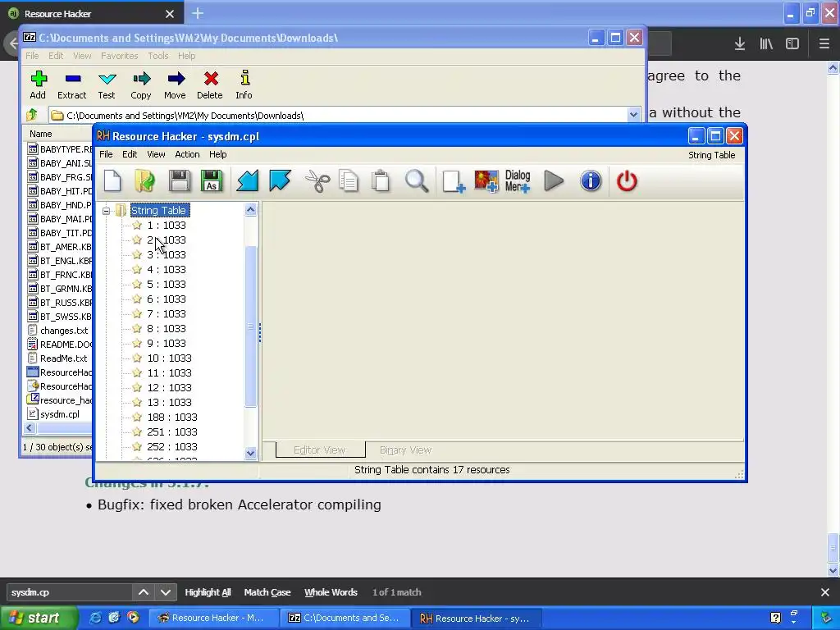Close the browser find bar

[825, 592]
